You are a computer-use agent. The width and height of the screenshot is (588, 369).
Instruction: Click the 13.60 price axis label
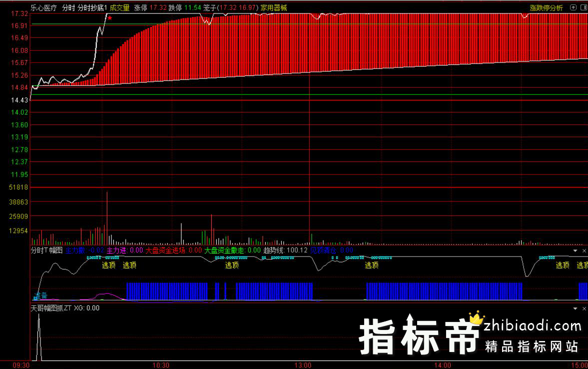pyautogui.click(x=19, y=125)
